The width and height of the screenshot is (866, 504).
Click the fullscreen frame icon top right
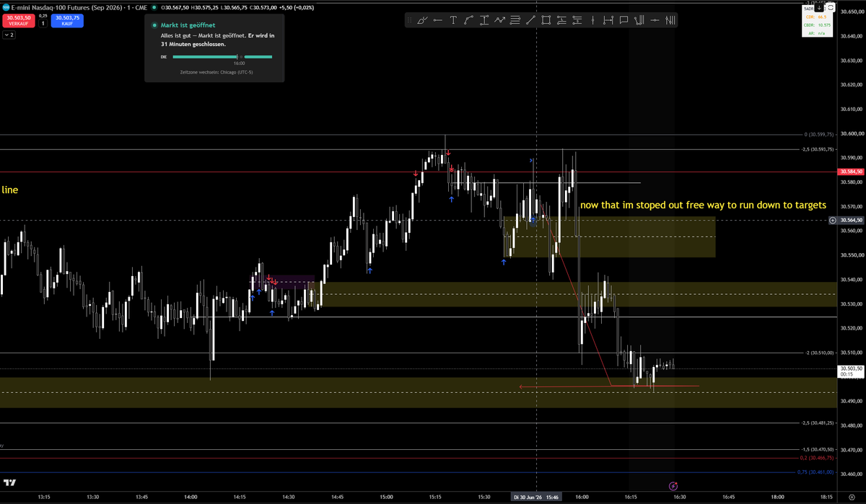pyautogui.click(x=831, y=7)
